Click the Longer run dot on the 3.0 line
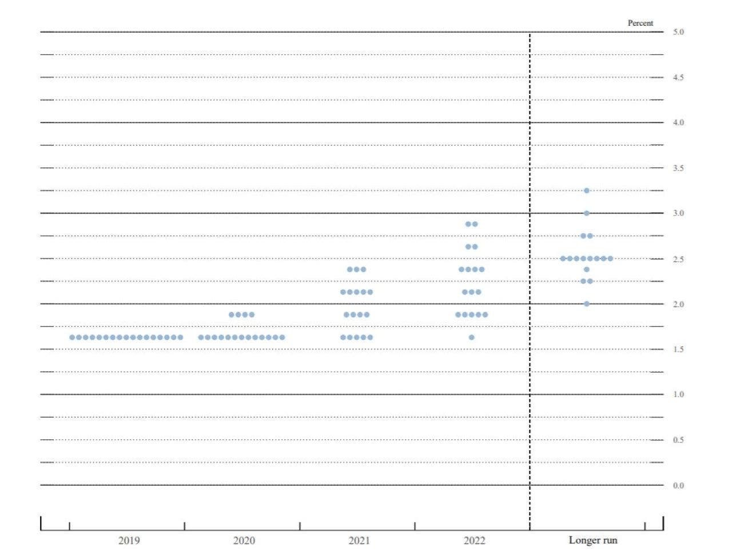732x560 pixels. coord(586,213)
